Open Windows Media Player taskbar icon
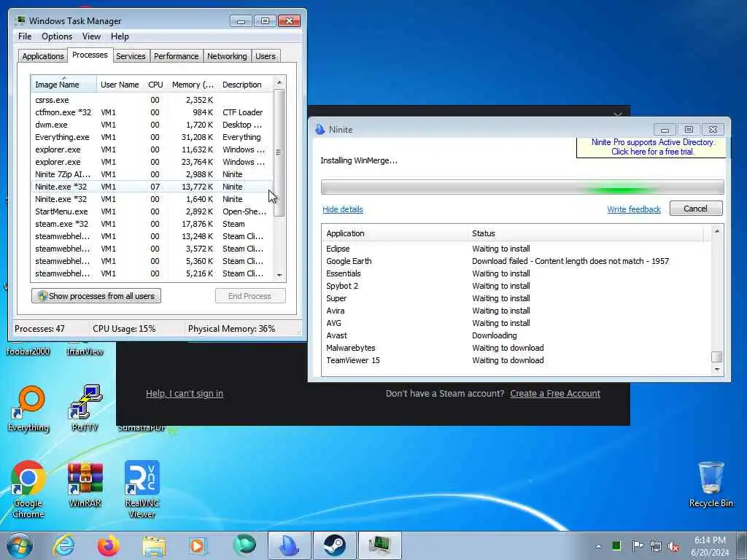Viewport: 747px width, 560px height. tap(198, 545)
